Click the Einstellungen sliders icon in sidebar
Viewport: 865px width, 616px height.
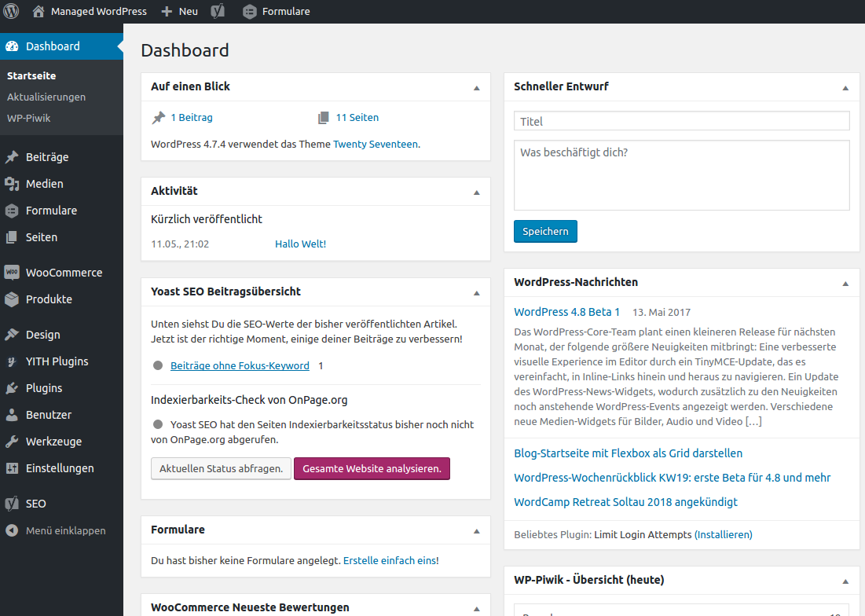tap(12, 468)
